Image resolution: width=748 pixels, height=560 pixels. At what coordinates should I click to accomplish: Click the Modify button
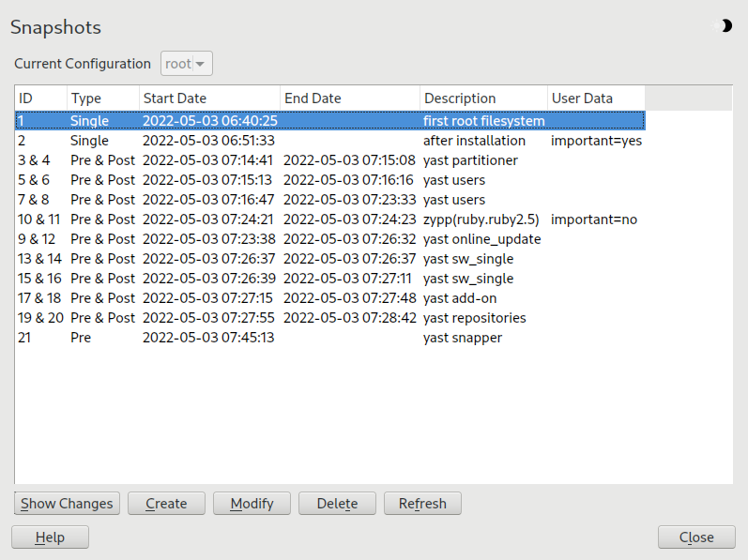pos(252,504)
